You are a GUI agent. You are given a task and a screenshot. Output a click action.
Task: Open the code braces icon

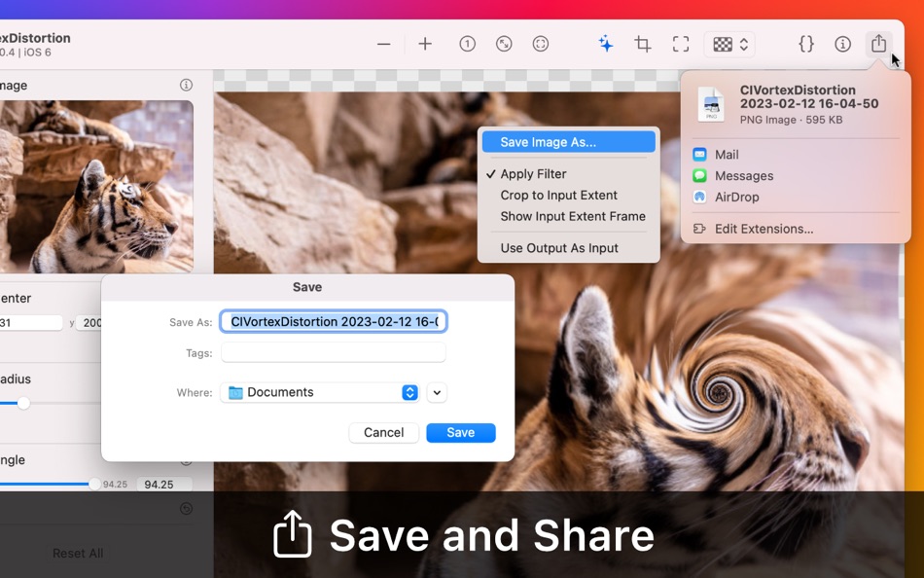806,44
